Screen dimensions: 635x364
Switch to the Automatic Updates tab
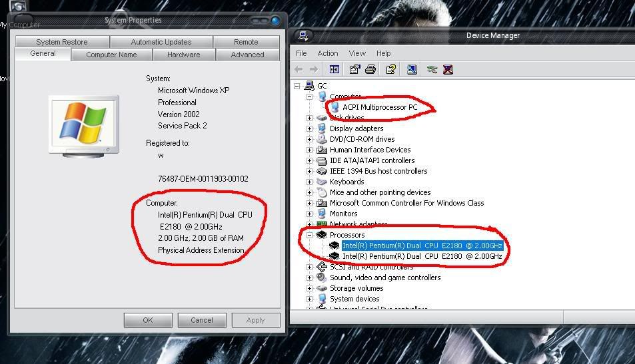point(161,42)
